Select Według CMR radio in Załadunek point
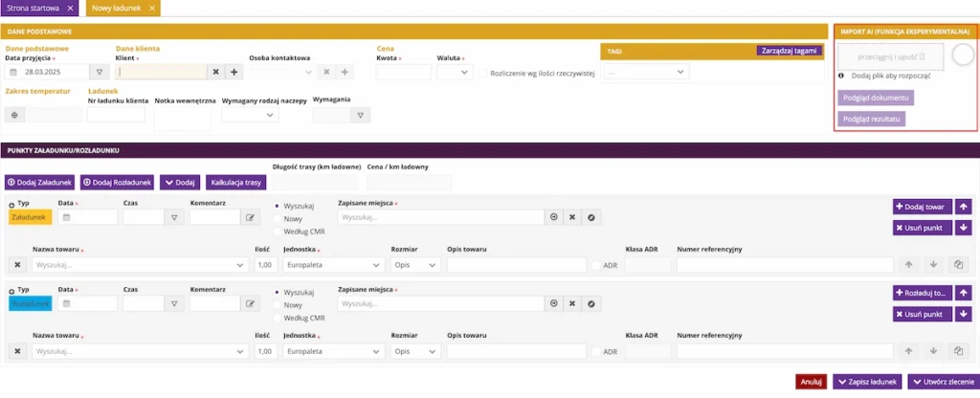This screenshot has width=980, height=398. pos(278,232)
